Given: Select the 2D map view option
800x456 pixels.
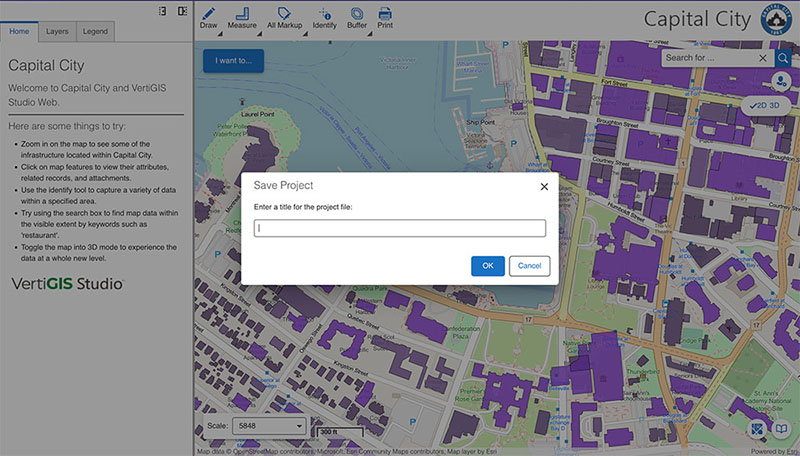Looking at the screenshot, I should click(x=758, y=106).
